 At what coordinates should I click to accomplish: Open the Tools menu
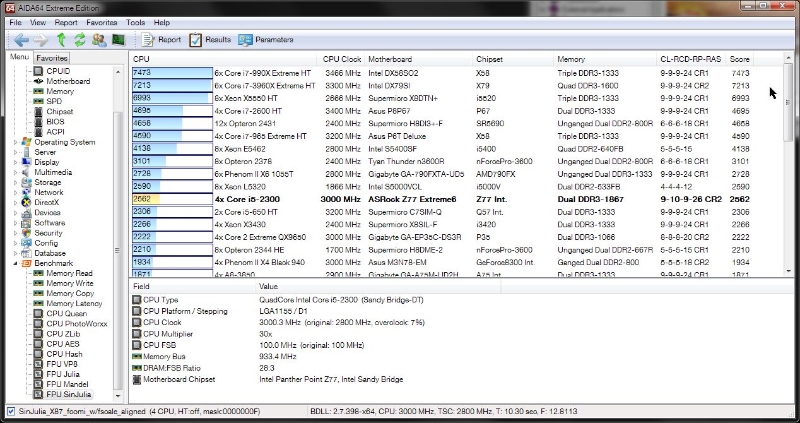click(x=135, y=22)
